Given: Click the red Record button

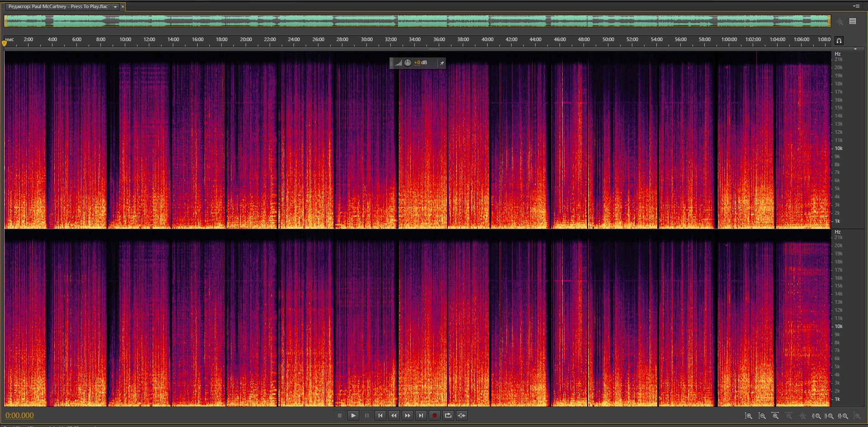Looking at the screenshot, I should [435, 416].
